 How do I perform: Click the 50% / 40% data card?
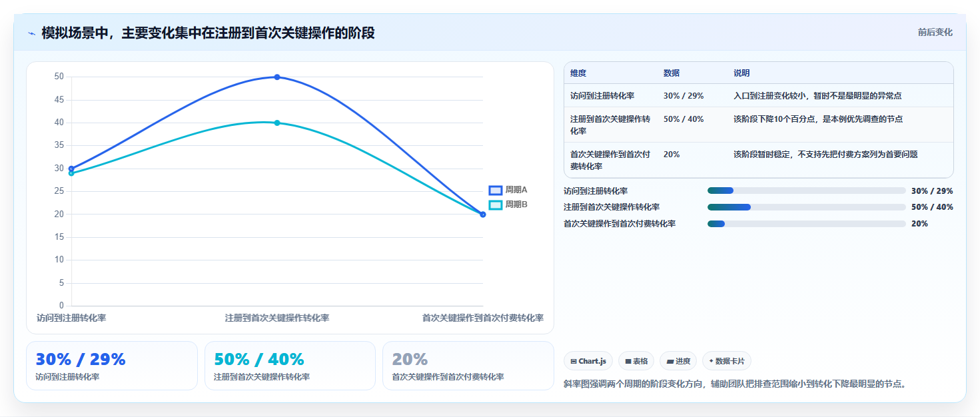(x=290, y=366)
